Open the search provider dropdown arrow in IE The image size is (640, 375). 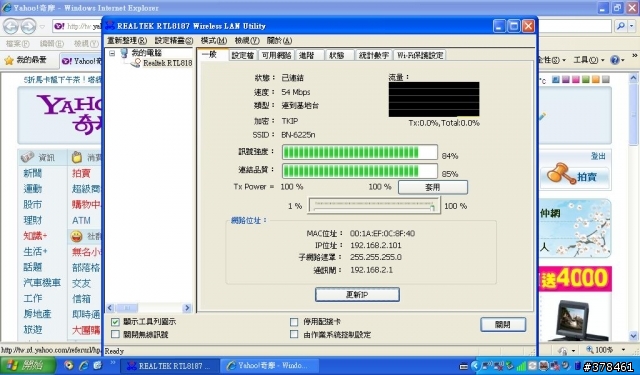coord(631,26)
